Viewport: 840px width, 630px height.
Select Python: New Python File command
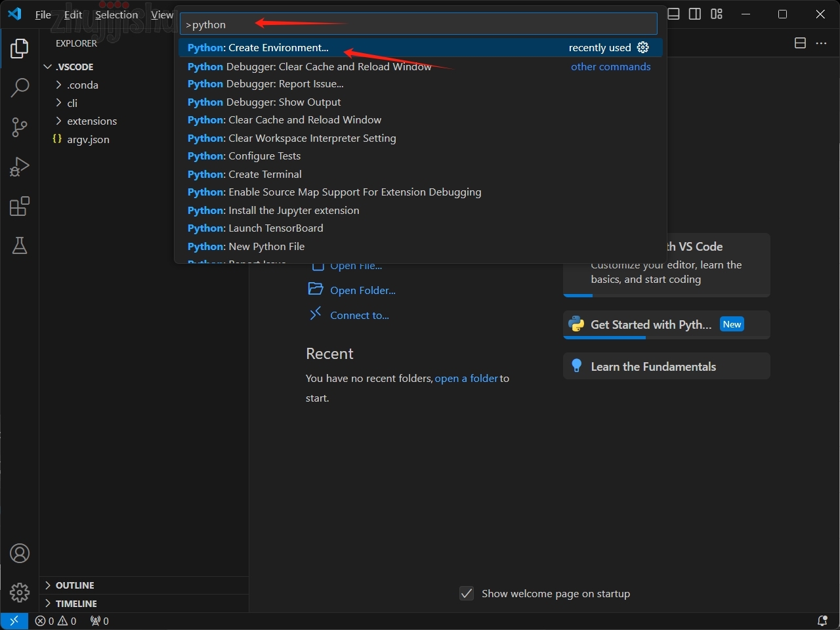coord(420,246)
